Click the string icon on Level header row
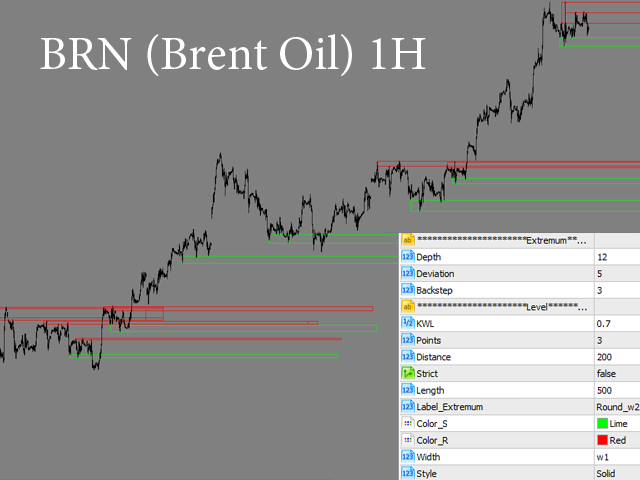This screenshot has height=480, width=640. pyautogui.click(x=407, y=306)
